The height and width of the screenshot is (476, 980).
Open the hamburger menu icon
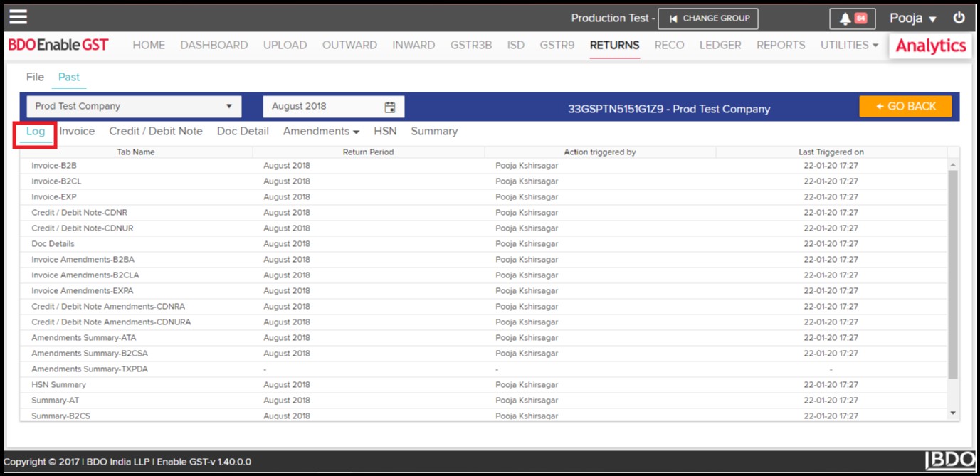(x=18, y=17)
